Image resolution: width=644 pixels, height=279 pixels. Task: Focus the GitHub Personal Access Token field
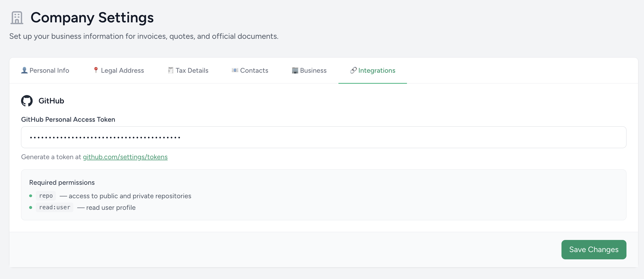coord(324,137)
